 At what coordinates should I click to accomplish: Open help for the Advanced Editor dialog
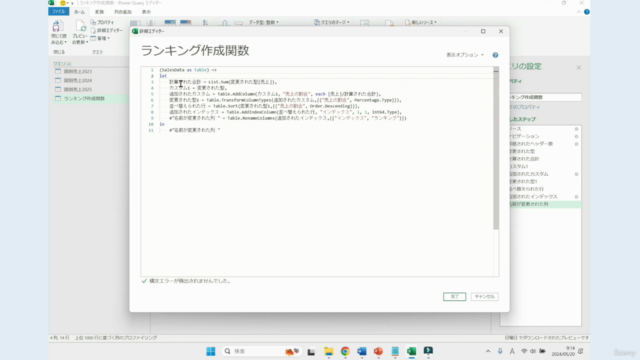click(x=495, y=55)
